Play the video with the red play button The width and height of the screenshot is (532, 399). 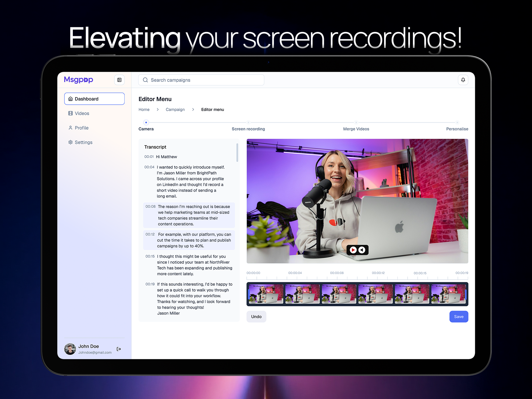click(353, 250)
